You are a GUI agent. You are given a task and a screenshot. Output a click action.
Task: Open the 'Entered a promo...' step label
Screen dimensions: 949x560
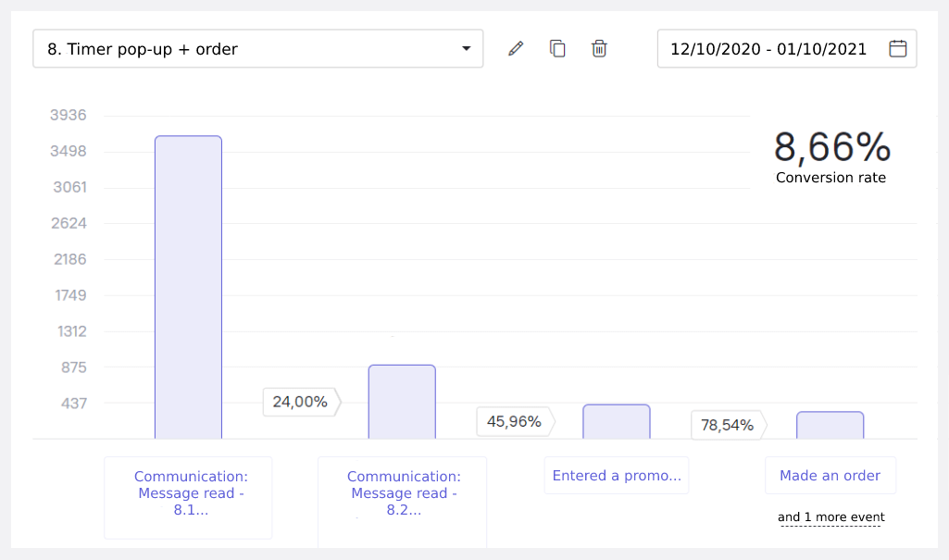tap(617, 476)
